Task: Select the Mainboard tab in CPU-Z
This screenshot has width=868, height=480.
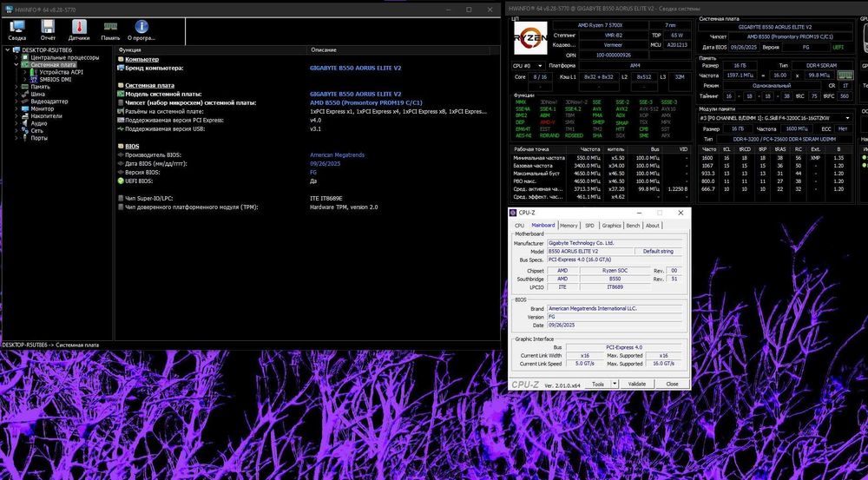Action: pos(542,225)
